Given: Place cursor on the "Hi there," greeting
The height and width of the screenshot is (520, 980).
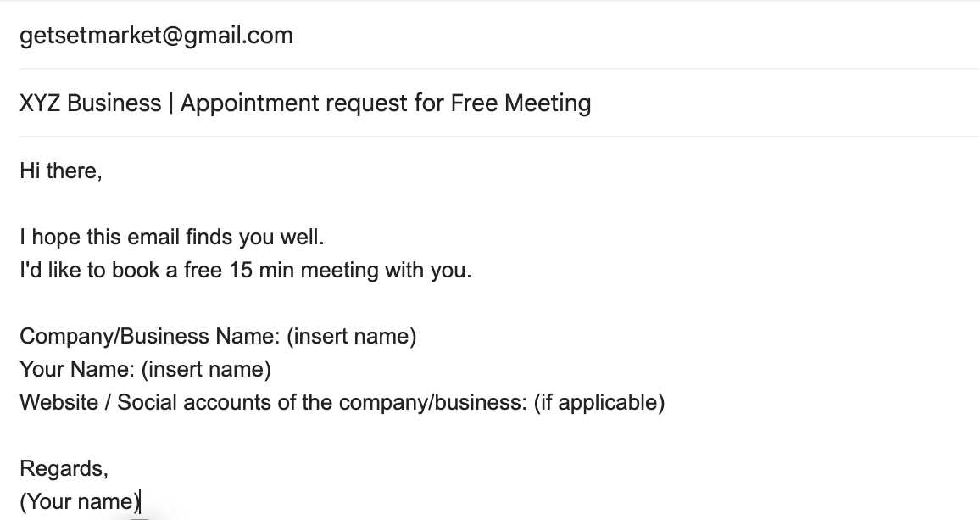Looking at the screenshot, I should (x=60, y=171).
